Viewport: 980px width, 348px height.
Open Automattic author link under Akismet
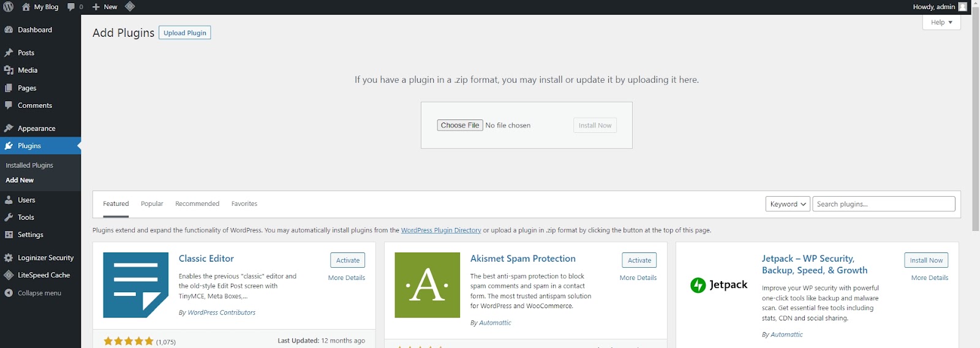click(x=495, y=323)
